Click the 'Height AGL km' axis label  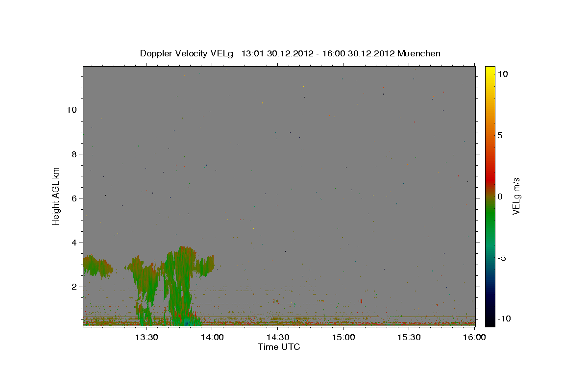click(56, 196)
